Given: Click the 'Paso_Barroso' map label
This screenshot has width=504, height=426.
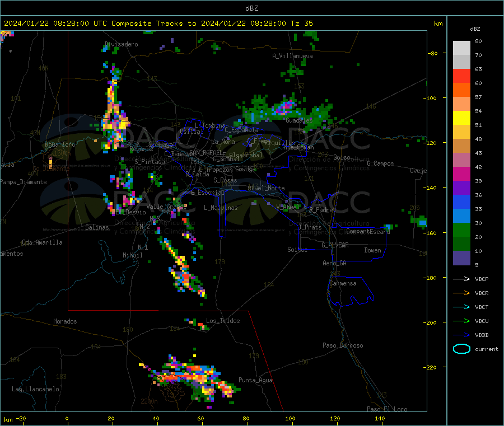Looking at the screenshot, I should coord(343,346).
